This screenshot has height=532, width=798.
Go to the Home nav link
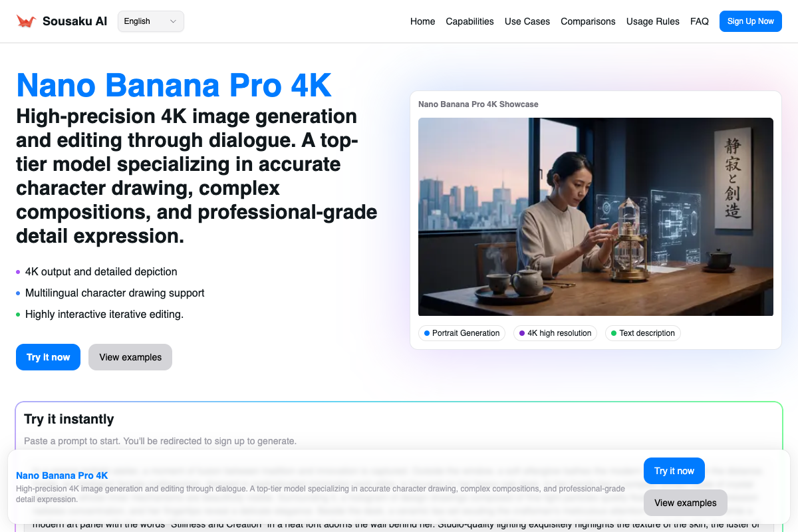point(422,21)
